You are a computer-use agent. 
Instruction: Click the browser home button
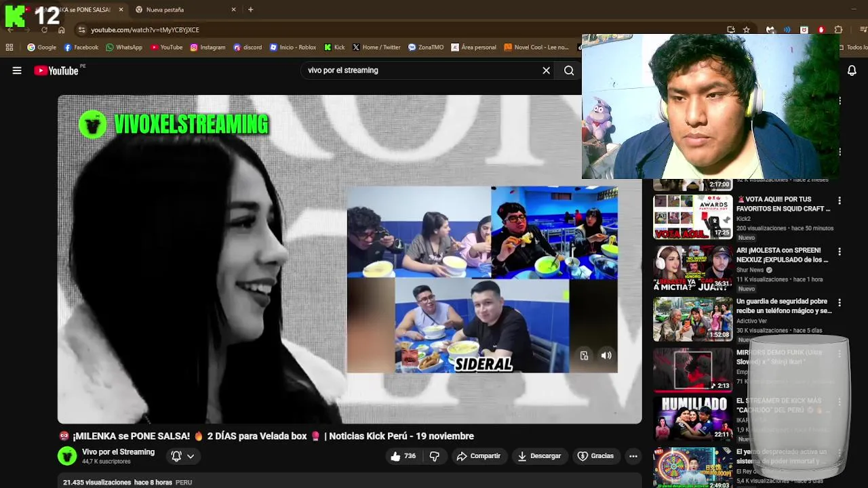click(61, 30)
